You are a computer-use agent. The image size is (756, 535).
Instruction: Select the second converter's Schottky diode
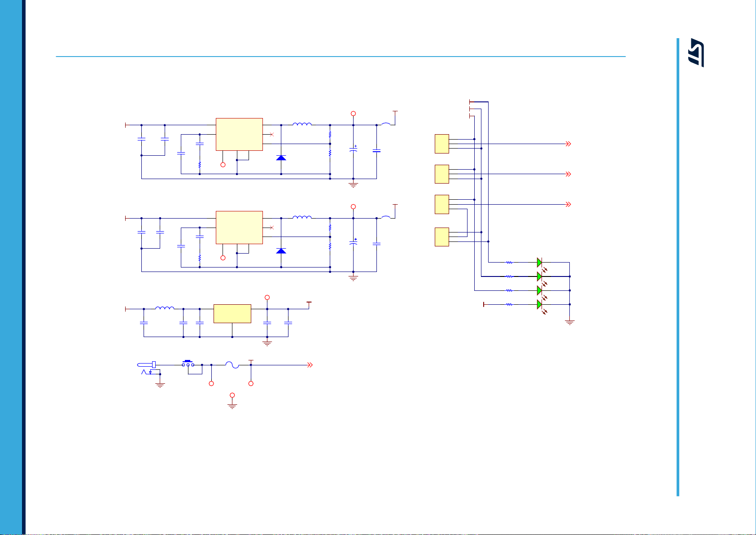tap(281, 250)
